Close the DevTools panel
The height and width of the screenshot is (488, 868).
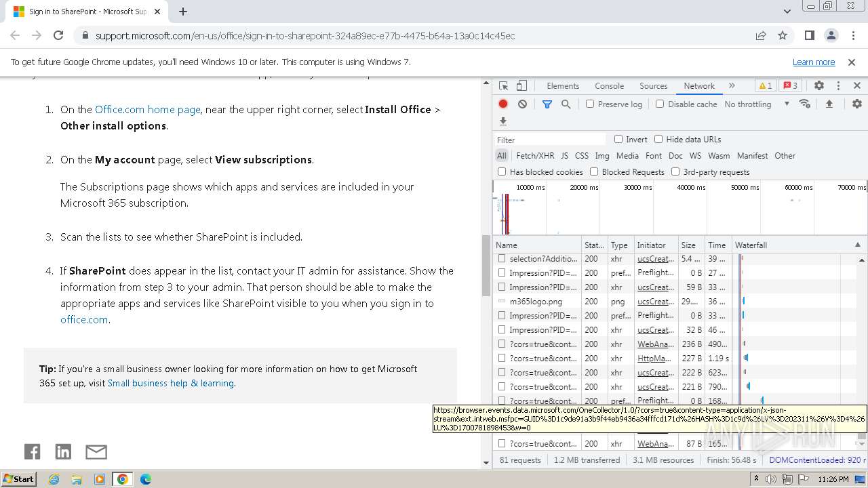tap(857, 86)
